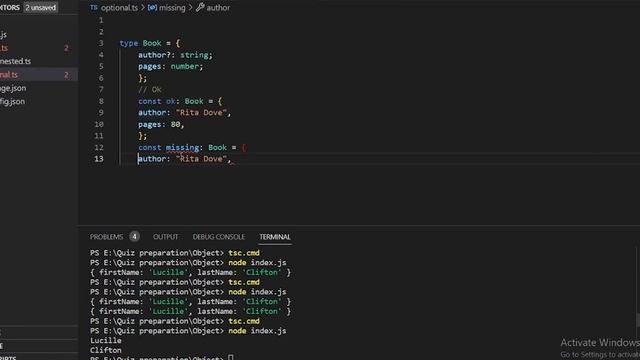Switch to the OUTPUT tab

click(165, 237)
